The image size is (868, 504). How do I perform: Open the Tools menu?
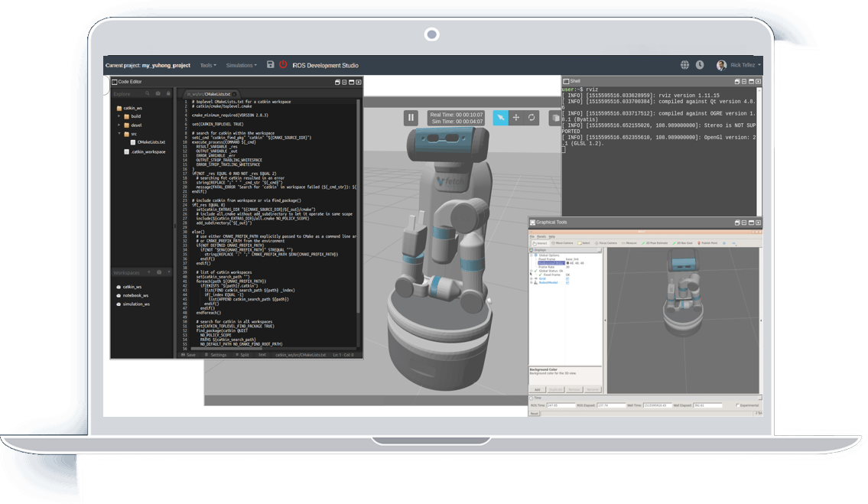pos(208,65)
